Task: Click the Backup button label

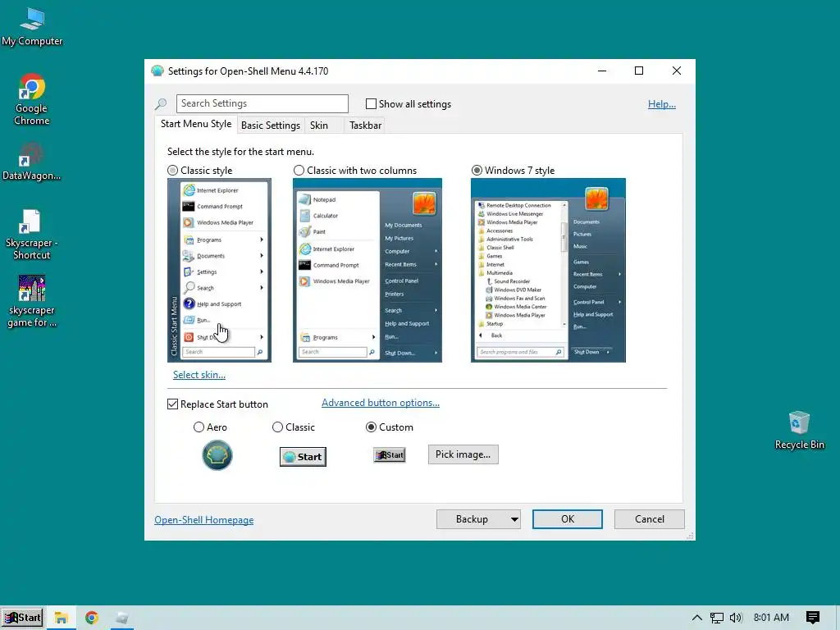Action: pos(472,519)
